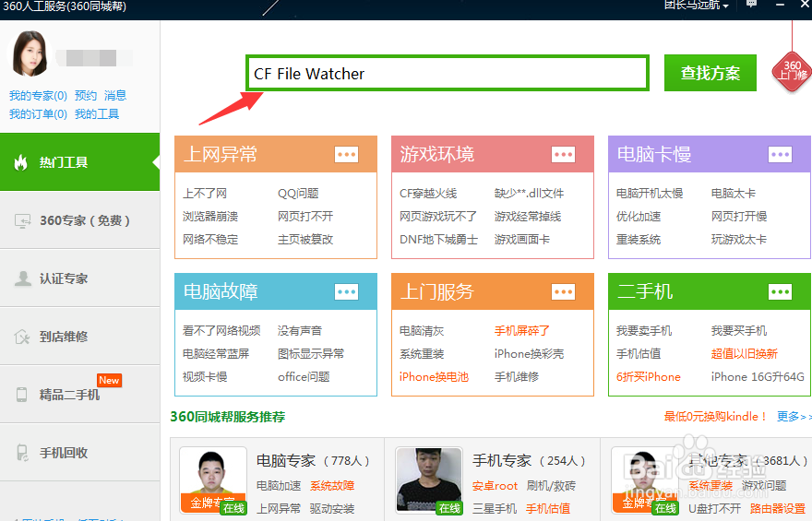Open more options in 游戏环境 card
The image size is (812, 521).
pyautogui.click(x=564, y=154)
